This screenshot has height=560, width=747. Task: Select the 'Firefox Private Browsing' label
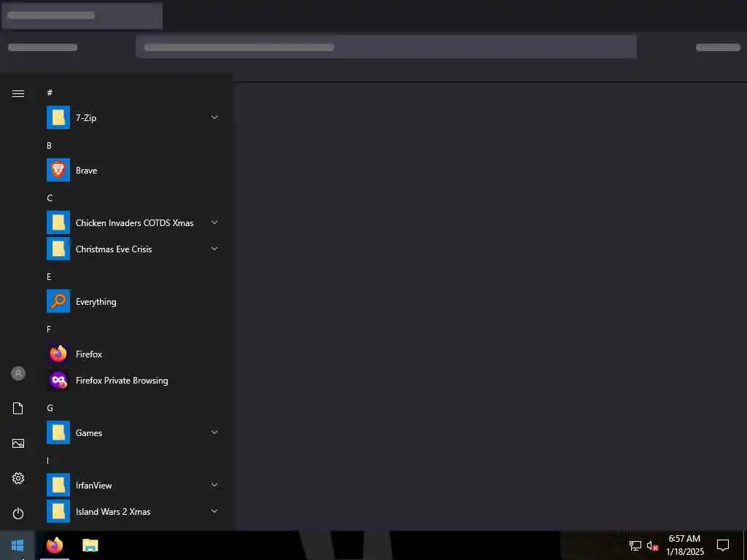tap(122, 381)
